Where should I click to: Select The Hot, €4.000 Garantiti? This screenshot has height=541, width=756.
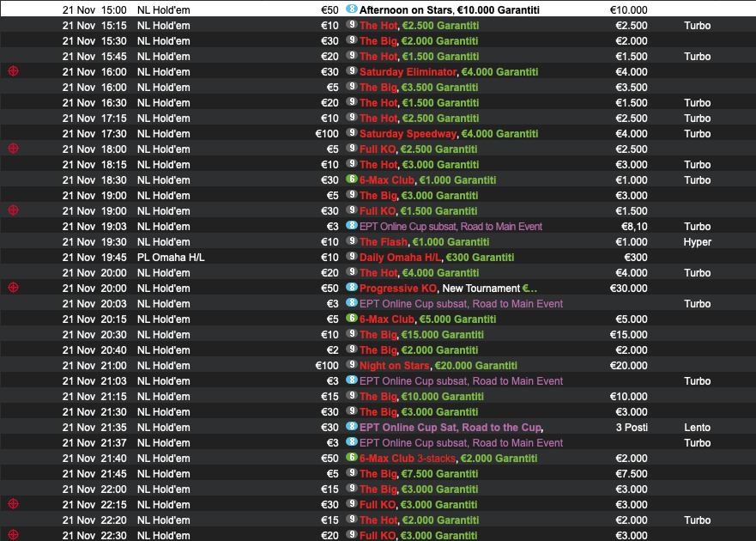tap(420, 273)
